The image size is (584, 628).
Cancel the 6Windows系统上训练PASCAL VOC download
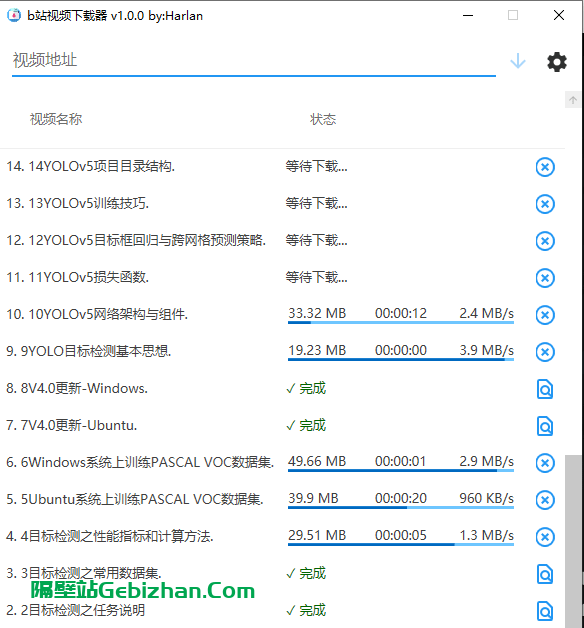(x=545, y=463)
